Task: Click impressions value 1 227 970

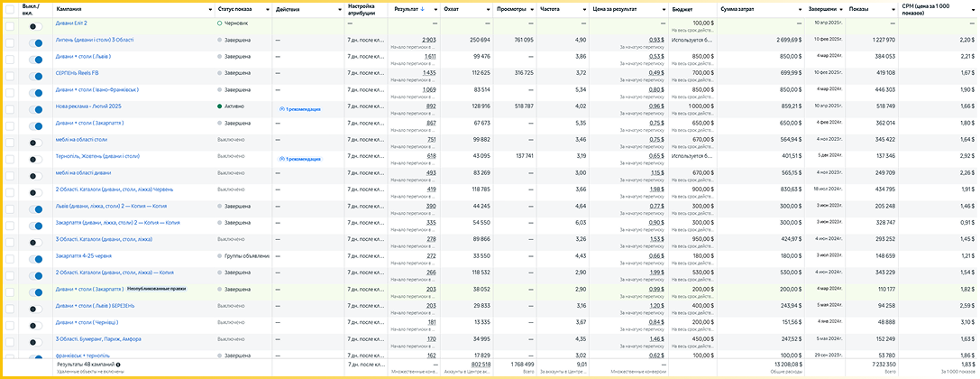Action: coord(884,40)
